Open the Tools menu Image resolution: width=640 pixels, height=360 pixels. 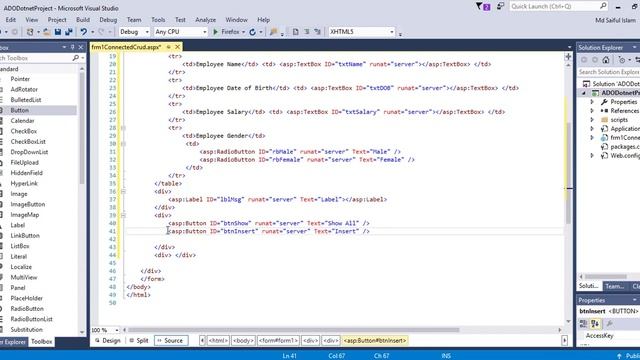158,20
